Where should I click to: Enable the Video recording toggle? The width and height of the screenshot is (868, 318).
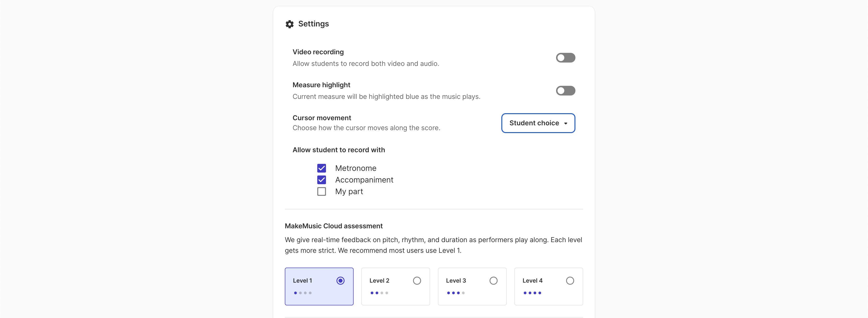[x=566, y=58]
